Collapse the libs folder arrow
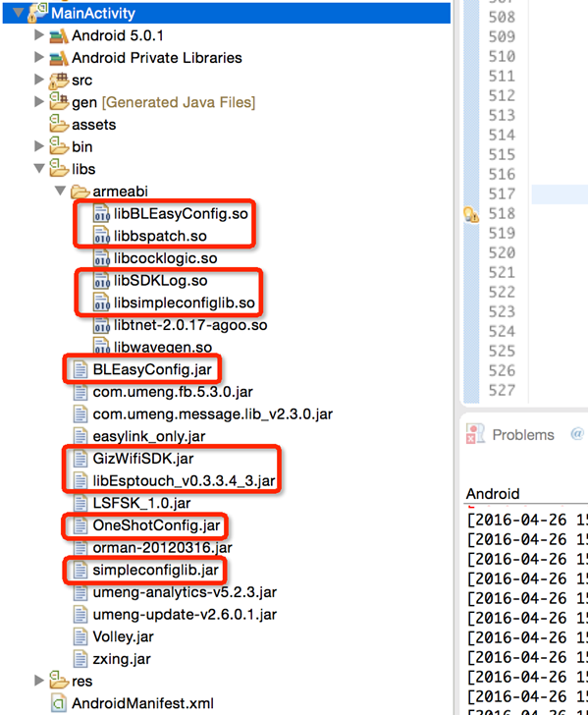The height and width of the screenshot is (715, 588). pyautogui.click(x=39, y=168)
